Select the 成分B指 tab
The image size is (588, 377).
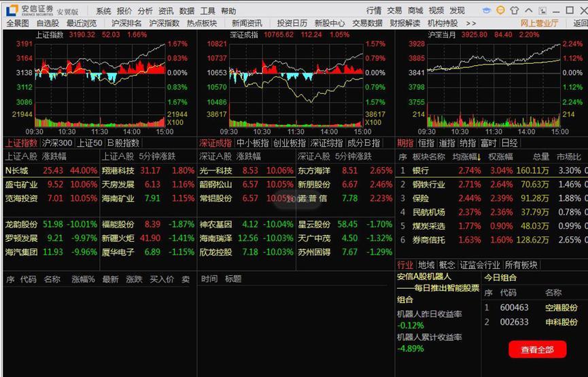click(364, 143)
